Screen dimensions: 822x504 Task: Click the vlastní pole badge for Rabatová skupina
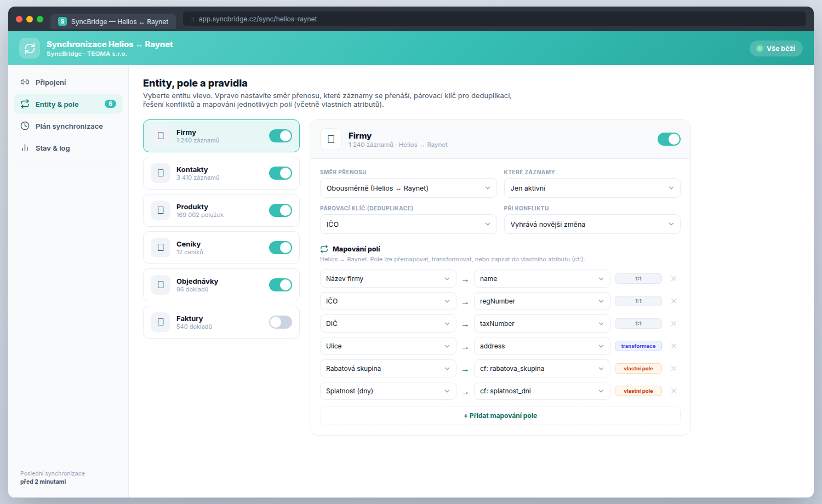638,369
